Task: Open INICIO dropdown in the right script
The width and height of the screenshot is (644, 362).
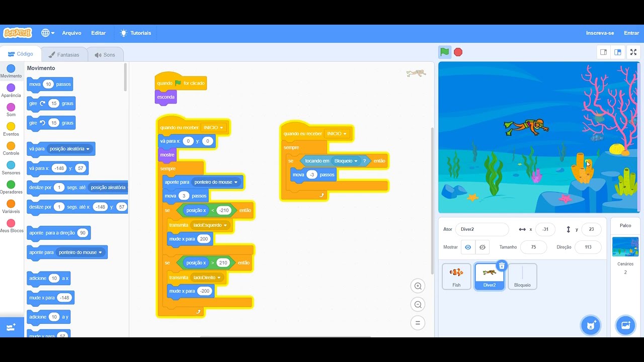Action: click(x=337, y=134)
